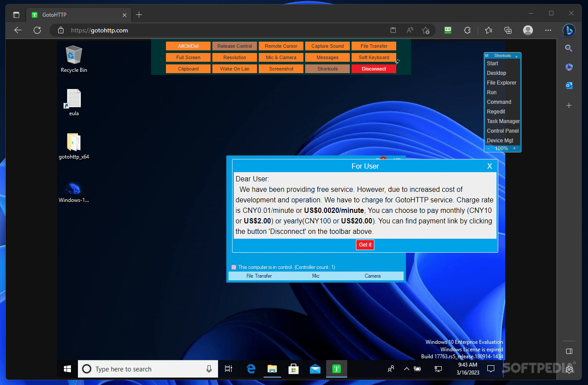The width and height of the screenshot is (588, 385).
Task: Open File Explorer taskbar icon
Action: 272,369
